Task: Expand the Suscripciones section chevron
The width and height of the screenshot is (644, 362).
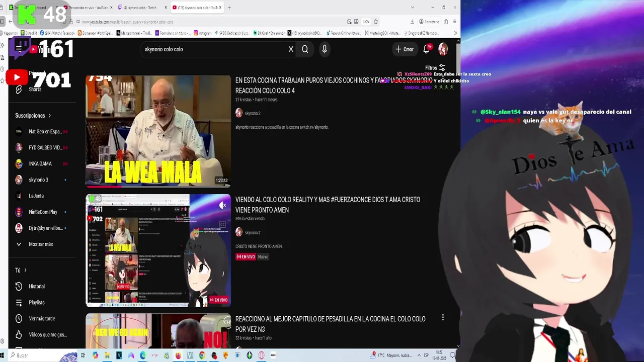Action: click(49, 116)
